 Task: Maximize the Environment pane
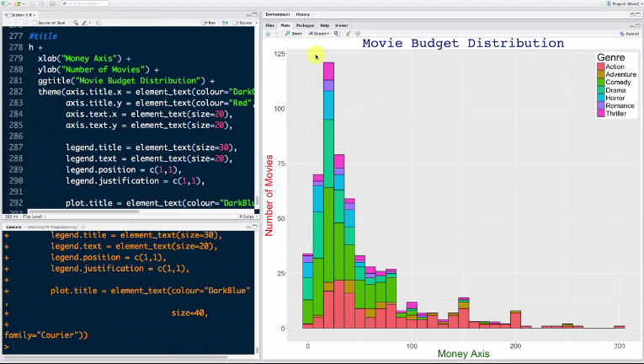coord(638,14)
